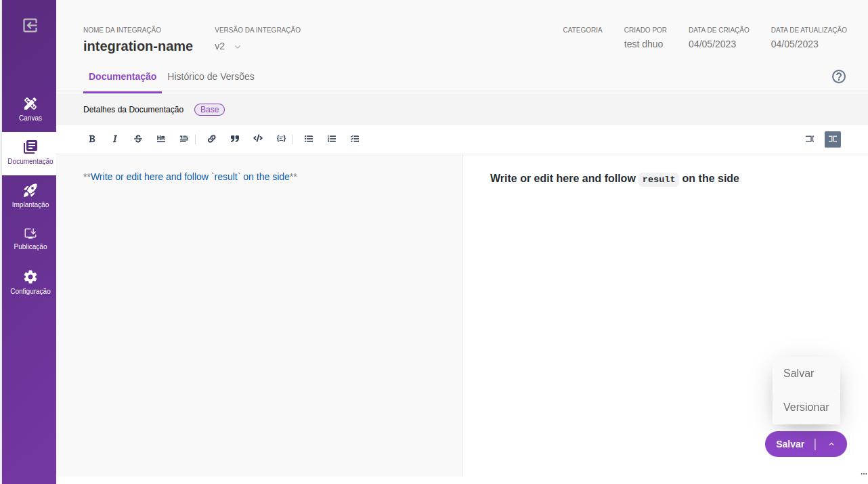Insert a block quote
Image resolution: width=868 pixels, height=484 pixels.
click(x=235, y=139)
